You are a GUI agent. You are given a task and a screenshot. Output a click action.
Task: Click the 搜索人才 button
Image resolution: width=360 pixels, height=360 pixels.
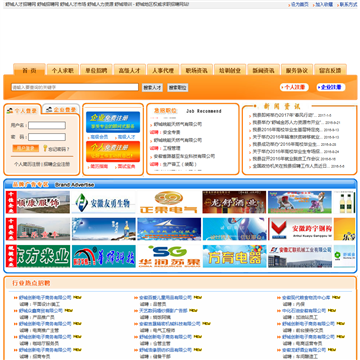pos(152,88)
